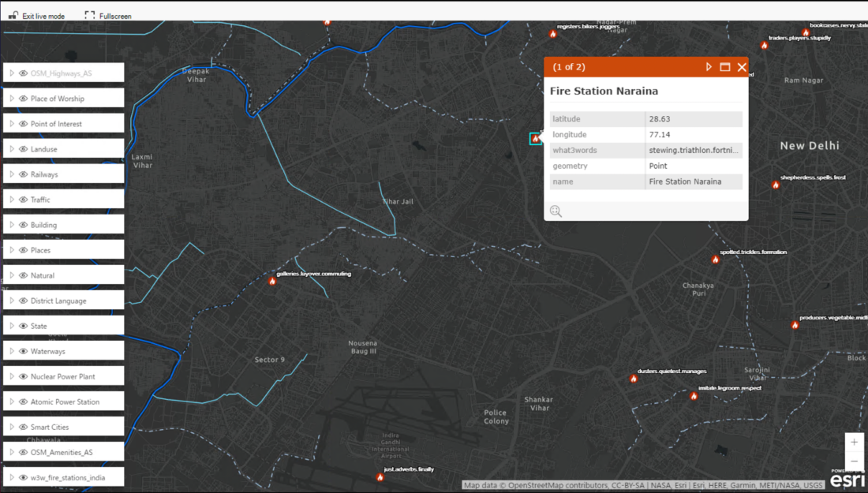
Task: Select the Traffic layer name
Action: coord(40,200)
